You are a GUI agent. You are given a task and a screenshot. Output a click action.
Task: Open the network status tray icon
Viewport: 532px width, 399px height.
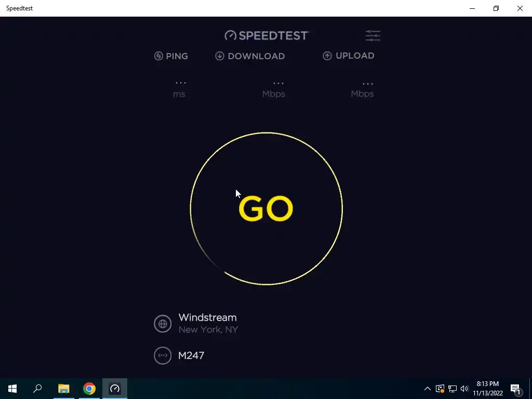(453, 389)
